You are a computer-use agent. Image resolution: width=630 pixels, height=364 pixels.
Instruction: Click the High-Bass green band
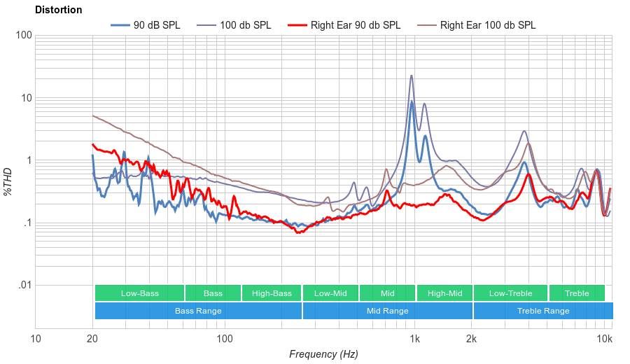coord(272,293)
